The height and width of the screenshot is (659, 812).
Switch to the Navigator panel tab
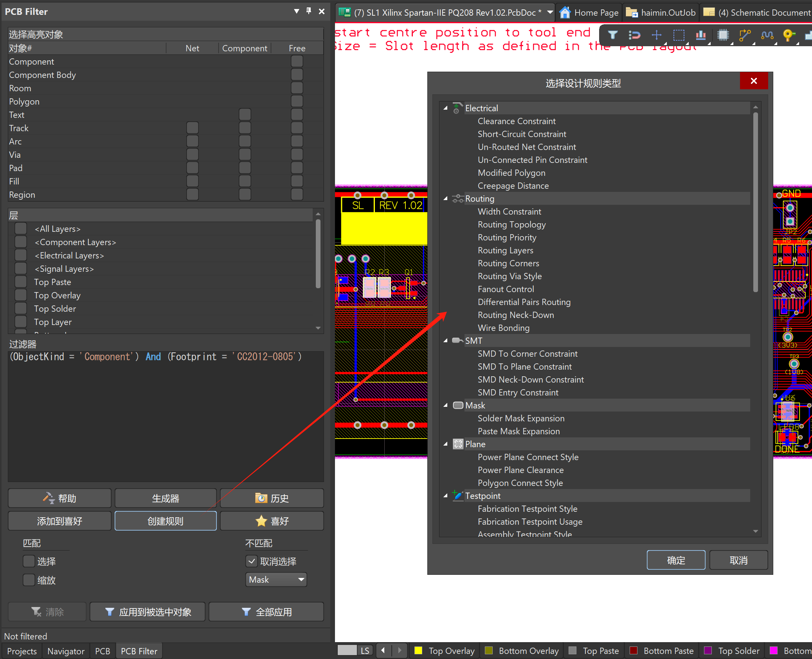tap(66, 651)
